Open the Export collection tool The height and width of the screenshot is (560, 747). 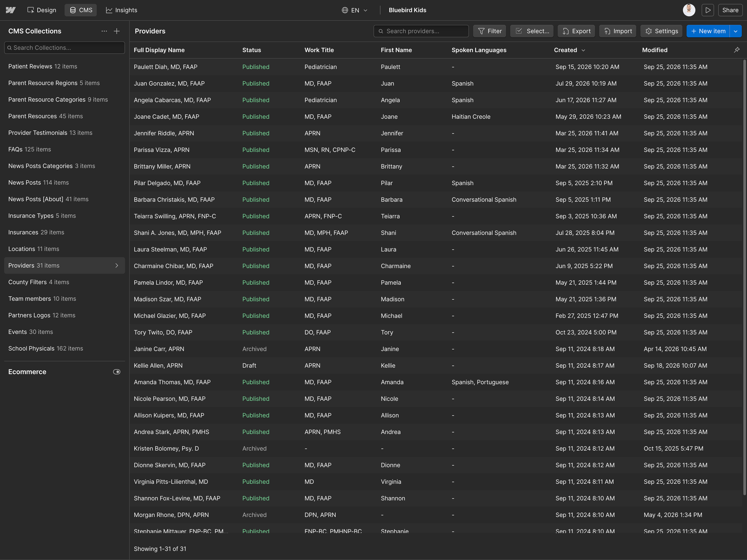pyautogui.click(x=576, y=31)
